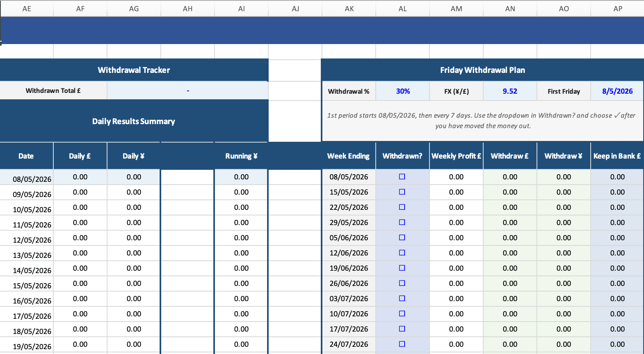Select Weekly Profit £ cell for 08/05/2026 week
The image size is (644, 354).
coord(456,177)
